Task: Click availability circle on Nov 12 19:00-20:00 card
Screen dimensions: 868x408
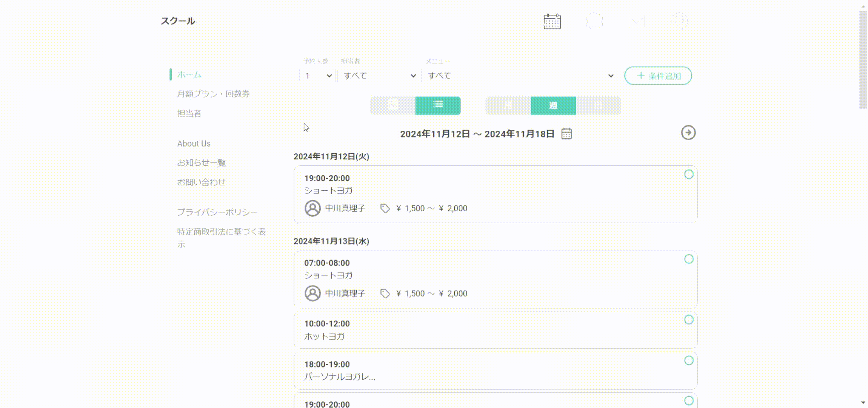Action: 689,174
